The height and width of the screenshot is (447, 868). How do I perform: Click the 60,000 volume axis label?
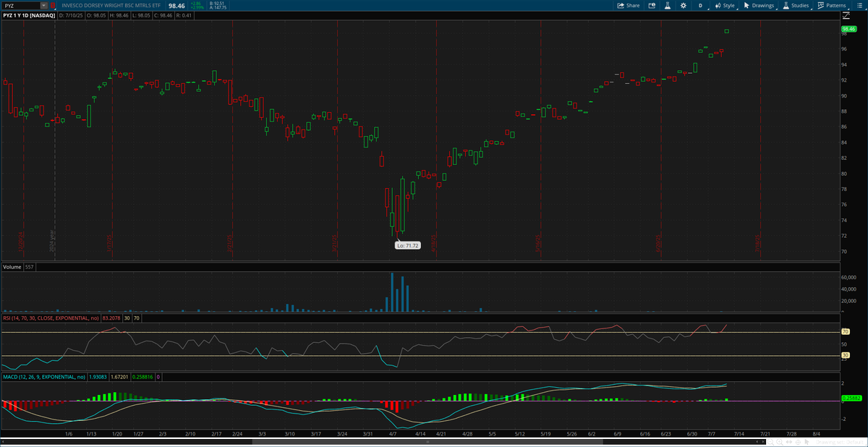849,277
